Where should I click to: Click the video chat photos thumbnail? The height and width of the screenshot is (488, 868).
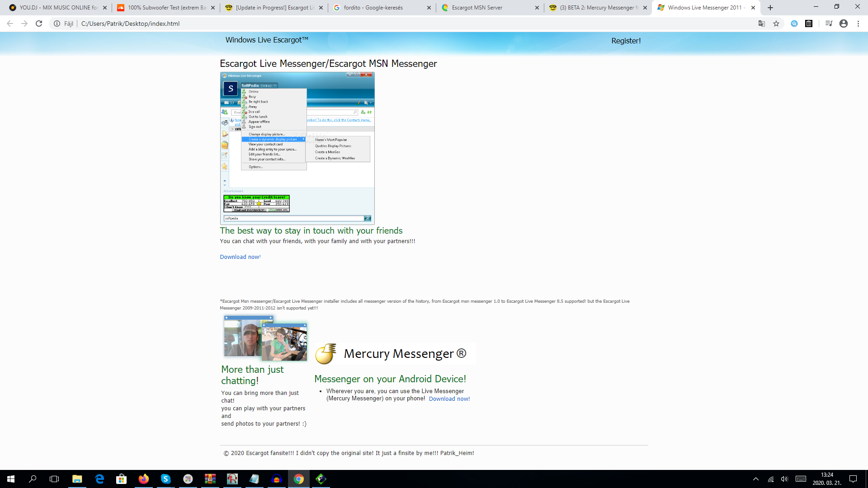coord(265,338)
